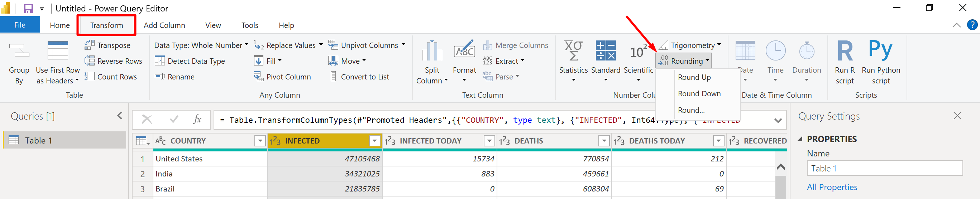Image resolution: width=980 pixels, height=199 pixels.
Task: Click the Scientific 10² icon
Action: [639, 51]
